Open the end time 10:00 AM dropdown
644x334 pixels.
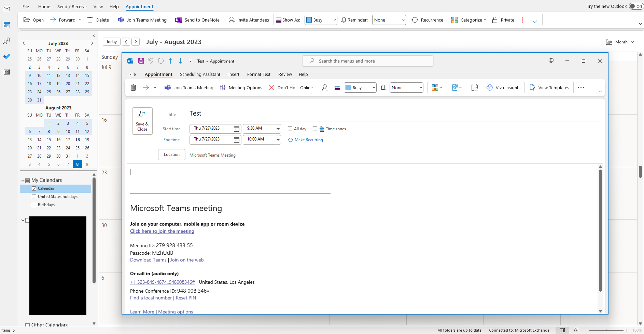278,139
